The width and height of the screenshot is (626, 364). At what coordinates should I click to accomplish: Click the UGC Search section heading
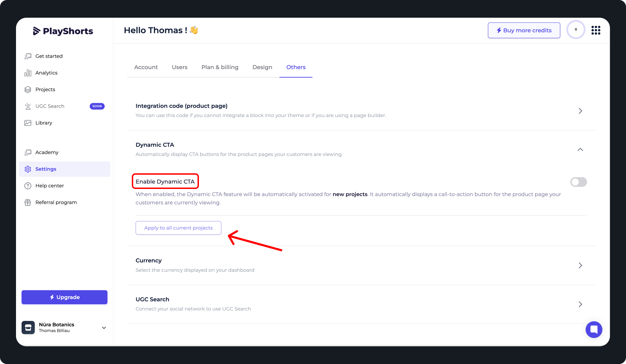point(152,299)
